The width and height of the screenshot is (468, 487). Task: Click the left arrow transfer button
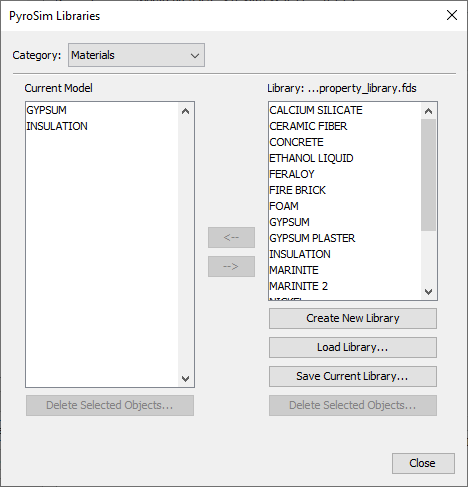tap(231, 238)
